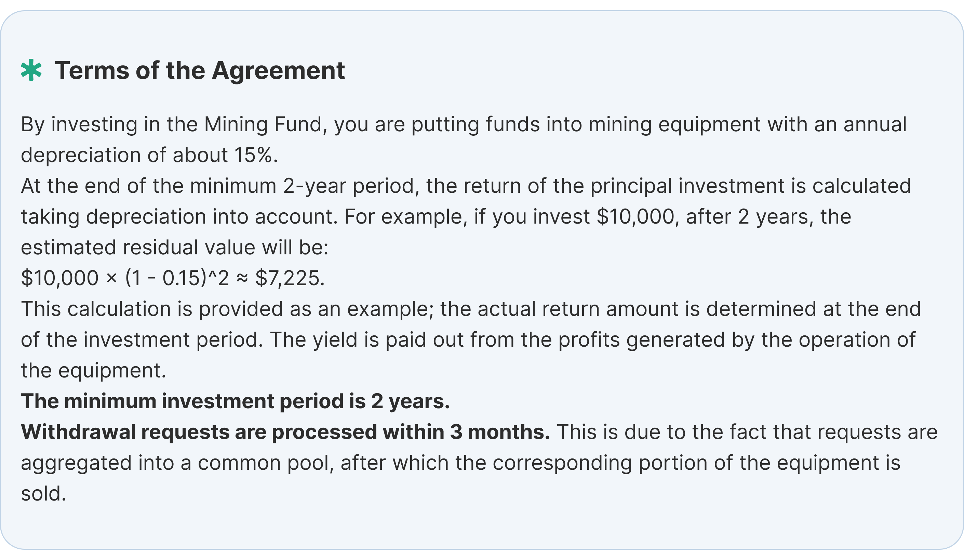Click the "$7,225" result in the formula

click(x=289, y=278)
